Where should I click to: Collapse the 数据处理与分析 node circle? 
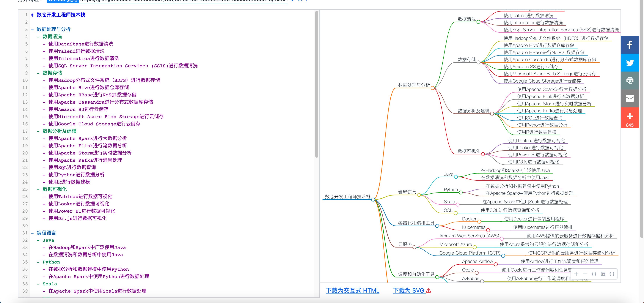point(433,88)
